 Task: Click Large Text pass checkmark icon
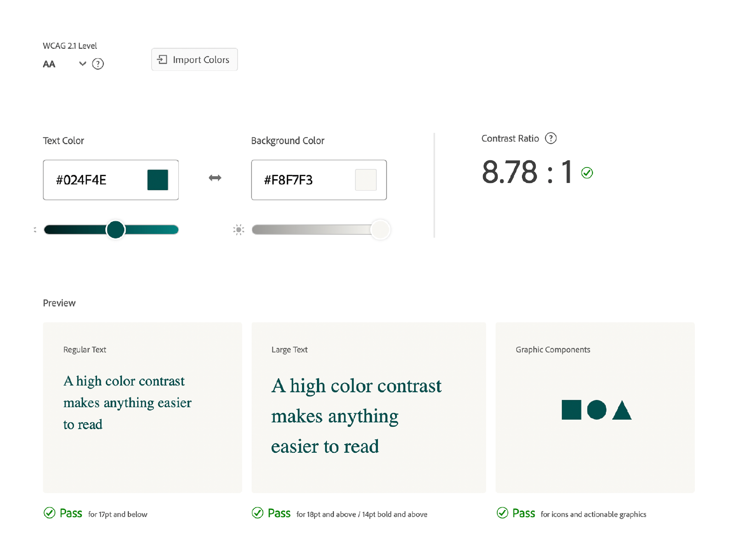click(x=258, y=513)
